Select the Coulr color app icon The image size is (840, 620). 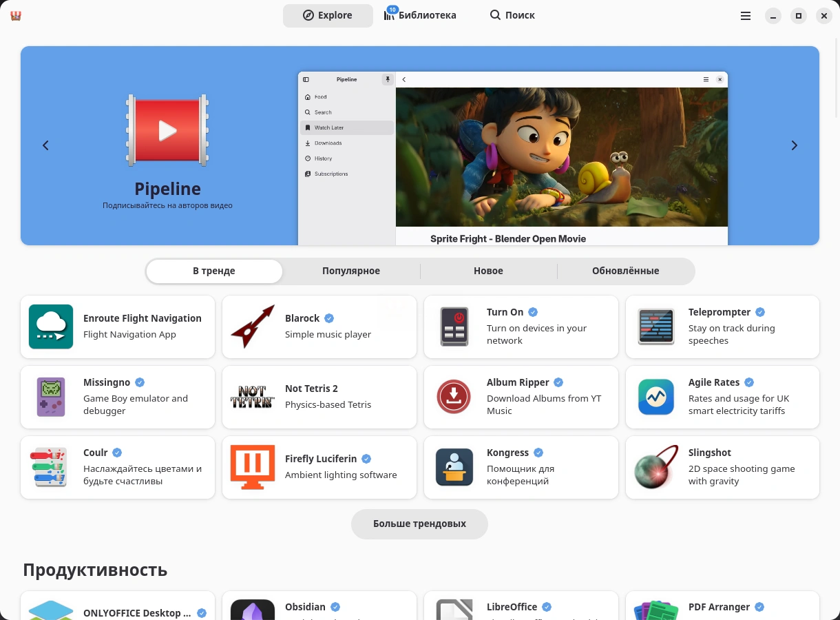(48, 467)
